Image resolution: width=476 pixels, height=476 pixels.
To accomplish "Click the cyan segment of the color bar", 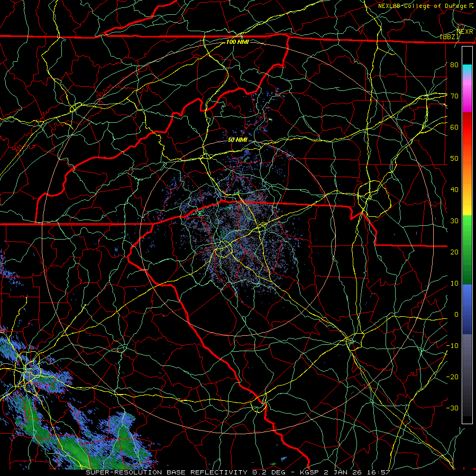I will [467, 69].
